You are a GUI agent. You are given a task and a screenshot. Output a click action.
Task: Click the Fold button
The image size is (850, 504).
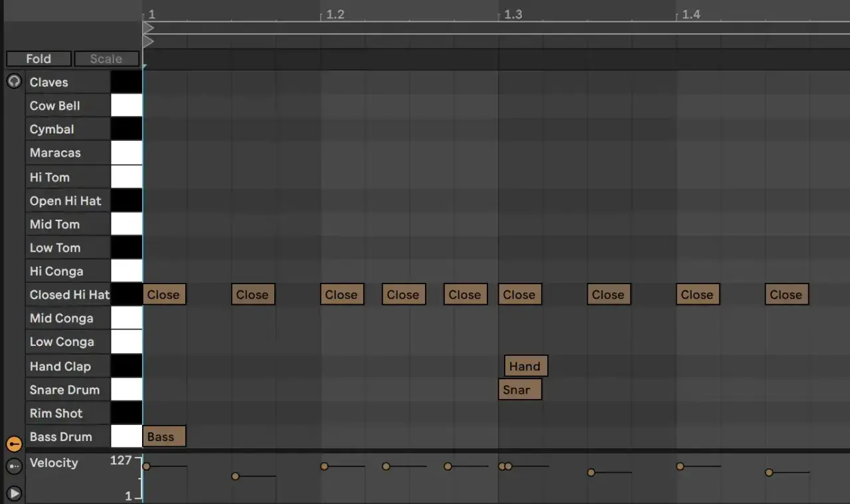[39, 58]
